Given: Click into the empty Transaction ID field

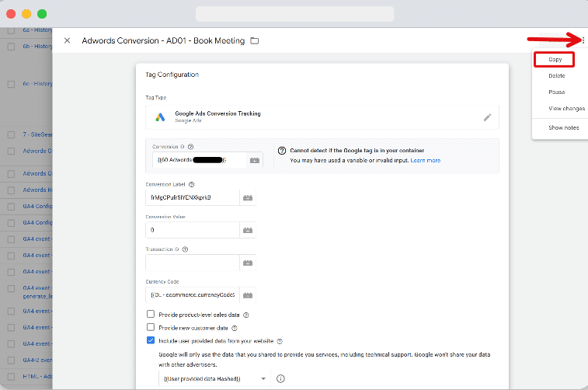Looking at the screenshot, I should point(193,263).
